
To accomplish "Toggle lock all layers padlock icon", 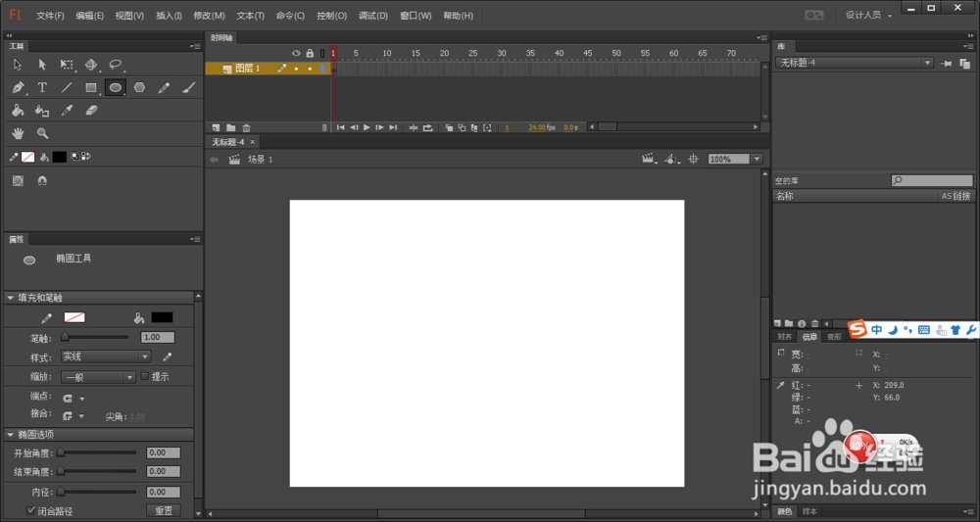I will [310, 54].
